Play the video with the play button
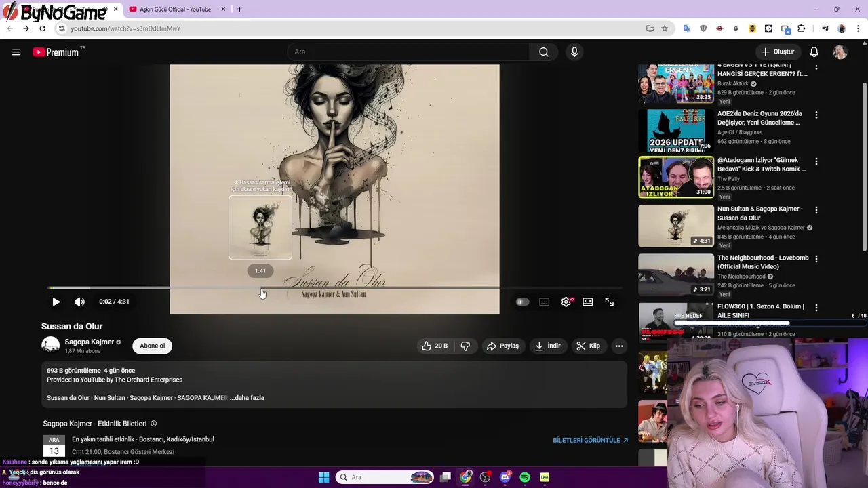Viewport: 868px width, 488px height. (x=56, y=302)
